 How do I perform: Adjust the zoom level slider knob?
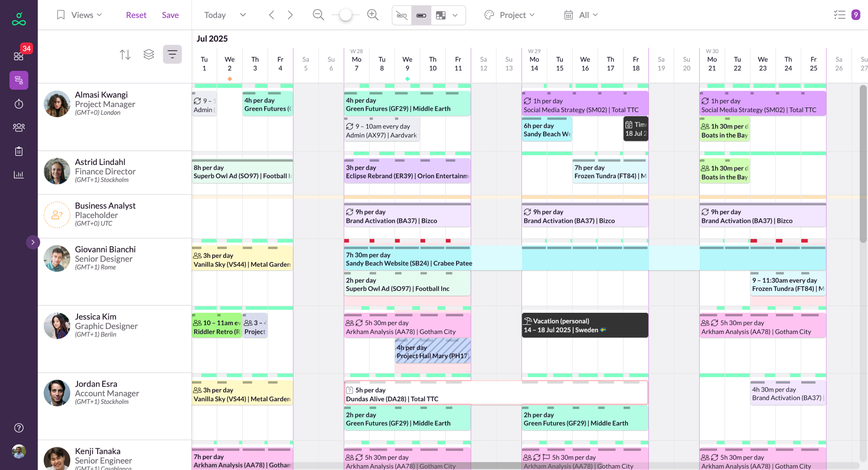tap(346, 15)
